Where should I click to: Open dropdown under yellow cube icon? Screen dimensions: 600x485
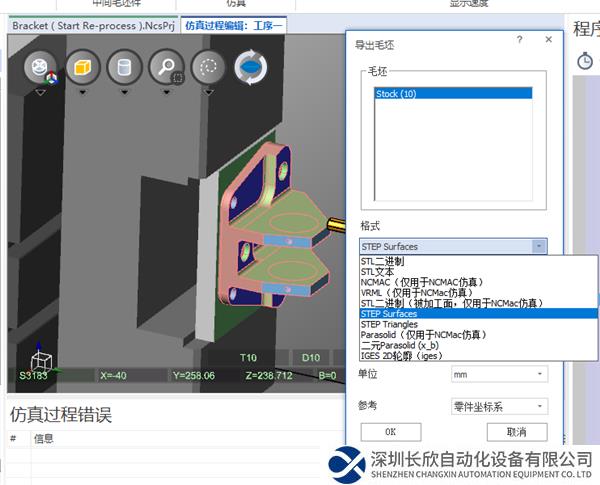pyautogui.click(x=83, y=93)
